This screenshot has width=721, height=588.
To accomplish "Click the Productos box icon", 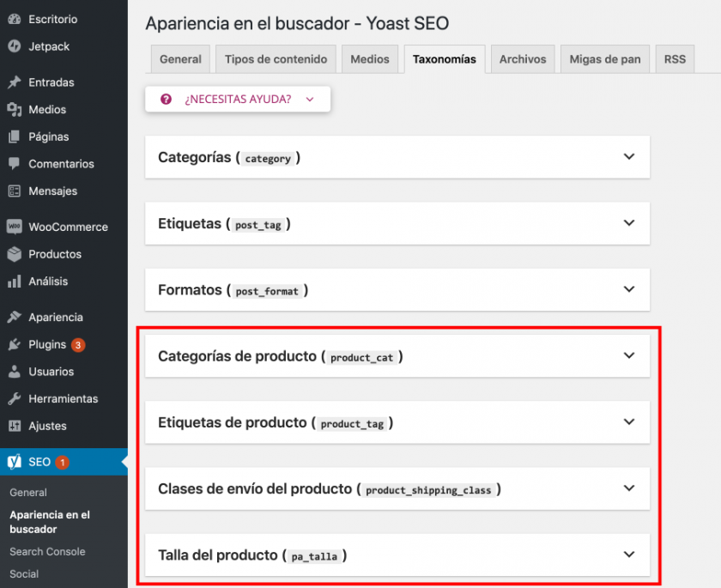I will tap(15, 254).
